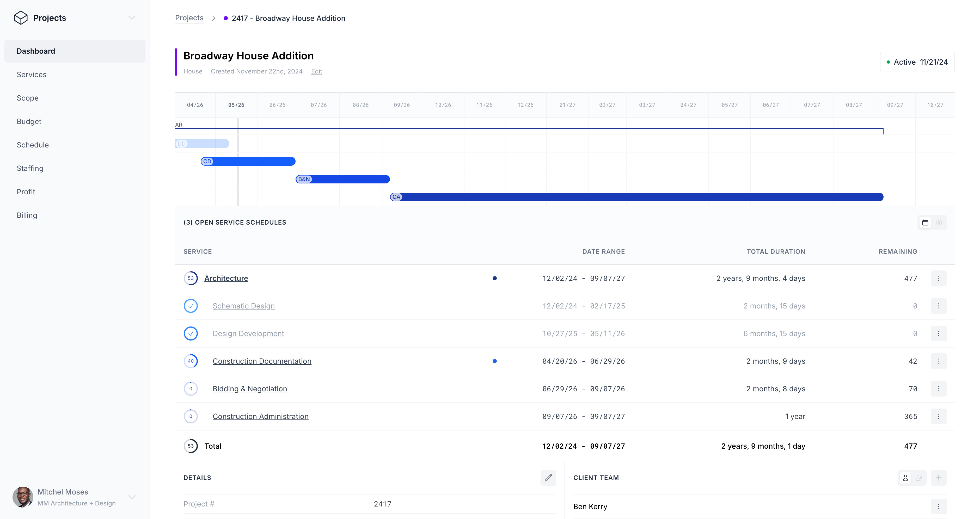Click the Architecture row dark blue status dot
Viewport: 980px width, 519px height.
tap(495, 278)
